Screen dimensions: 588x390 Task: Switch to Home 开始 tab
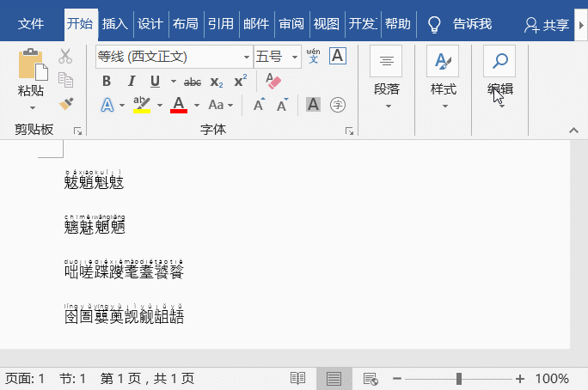click(80, 23)
